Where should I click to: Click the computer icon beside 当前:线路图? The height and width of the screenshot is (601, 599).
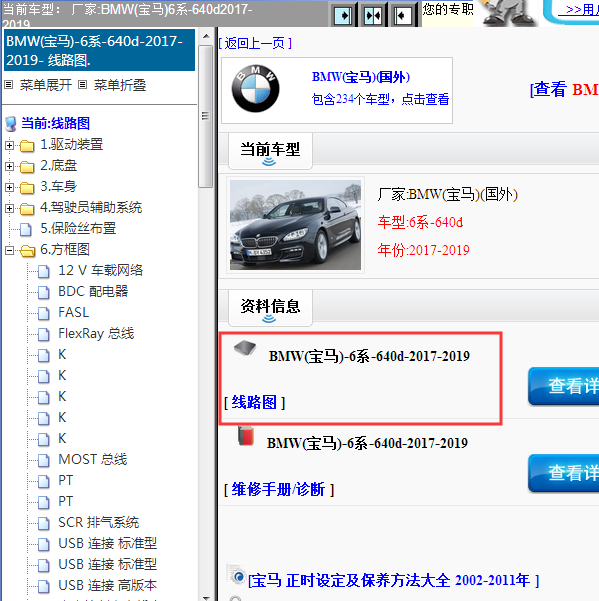(x=11, y=124)
